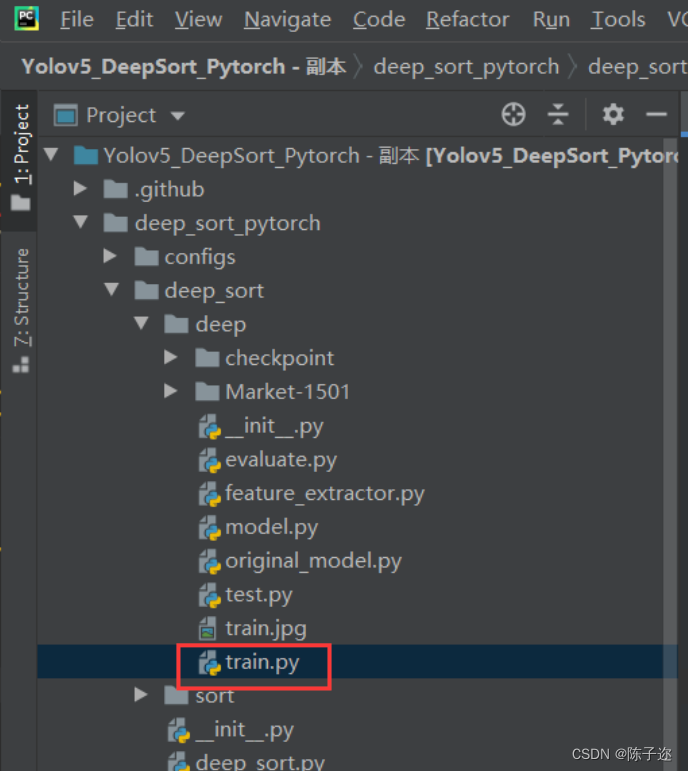The width and height of the screenshot is (688, 771).
Task: Click image file icon of train.jpg
Action: coord(208,629)
